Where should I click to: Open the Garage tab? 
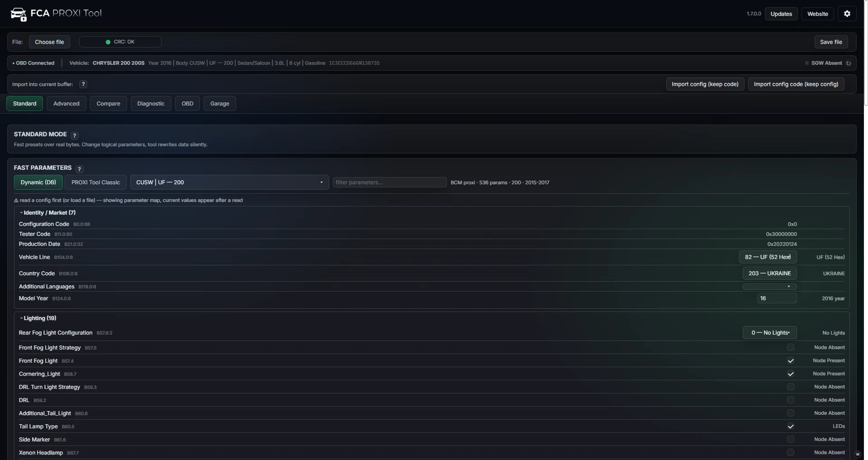coord(219,104)
